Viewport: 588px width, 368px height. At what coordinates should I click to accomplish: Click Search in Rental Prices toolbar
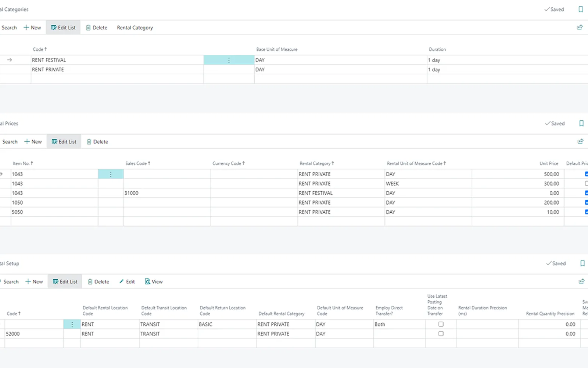point(10,142)
